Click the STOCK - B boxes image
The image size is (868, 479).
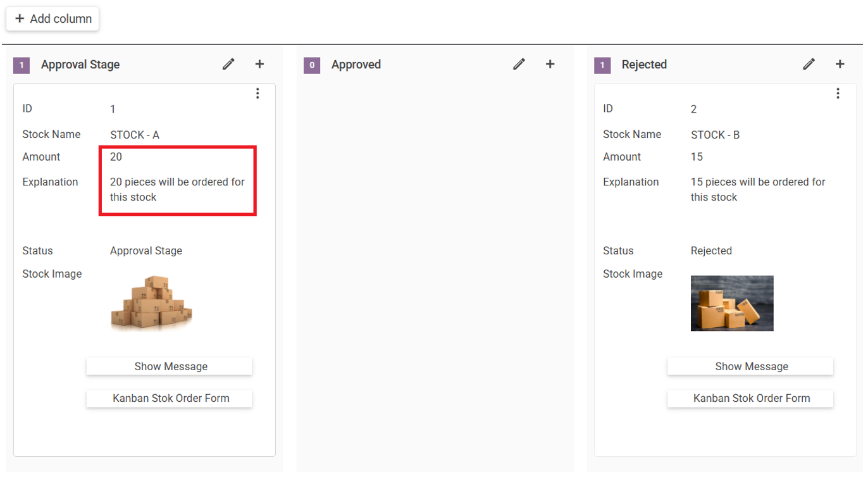pyautogui.click(x=732, y=303)
